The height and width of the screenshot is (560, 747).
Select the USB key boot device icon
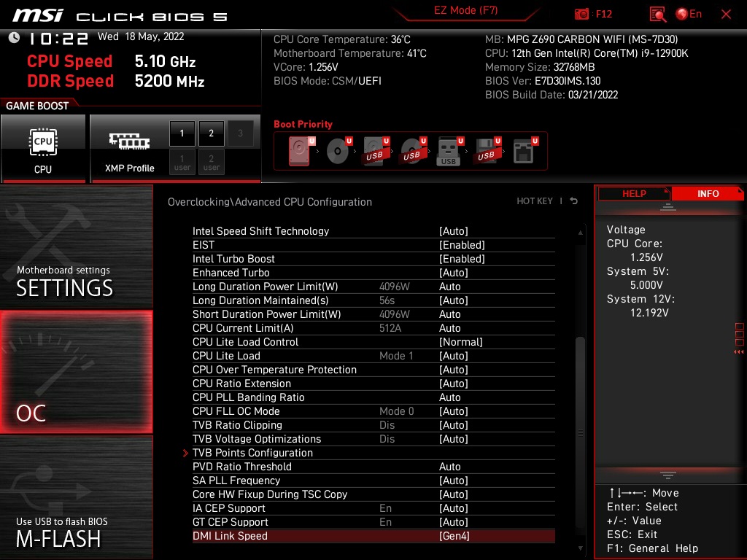tap(449, 151)
